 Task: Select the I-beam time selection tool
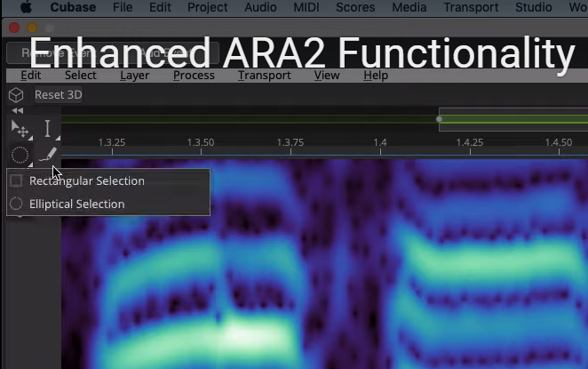(x=48, y=128)
